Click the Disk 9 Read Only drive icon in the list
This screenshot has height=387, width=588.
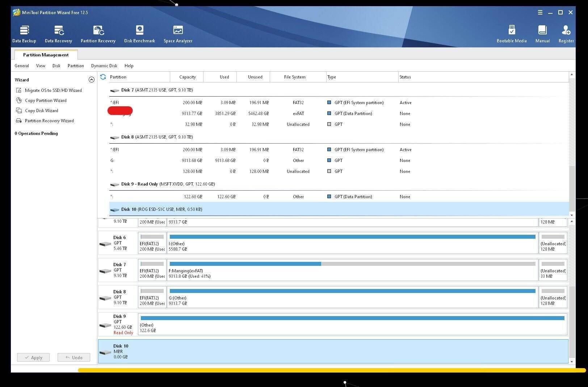(115, 184)
